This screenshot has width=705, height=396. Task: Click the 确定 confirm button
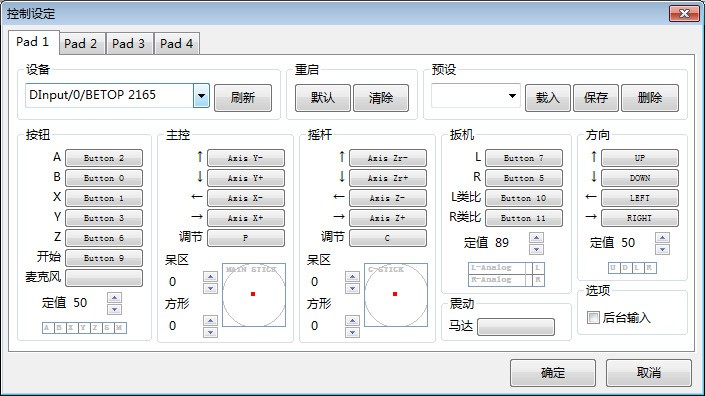553,373
